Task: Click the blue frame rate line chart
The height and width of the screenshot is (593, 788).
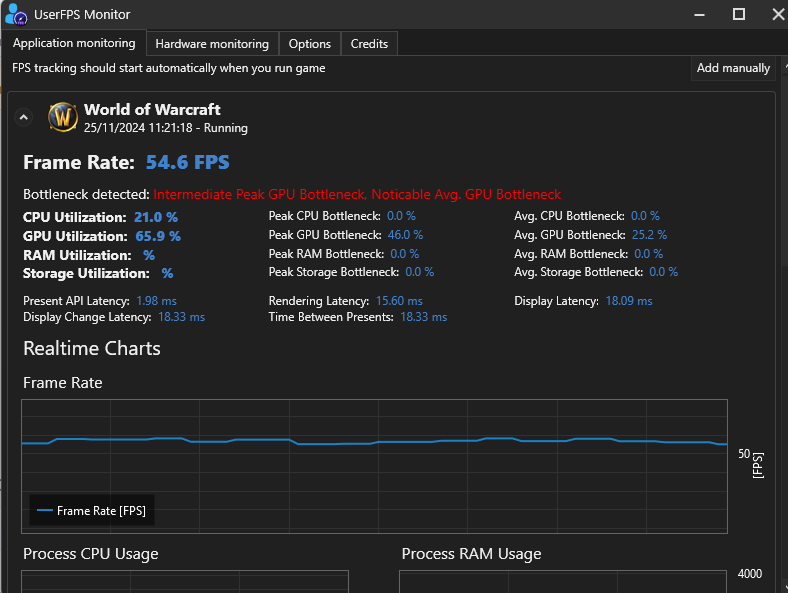Action: (374, 466)
